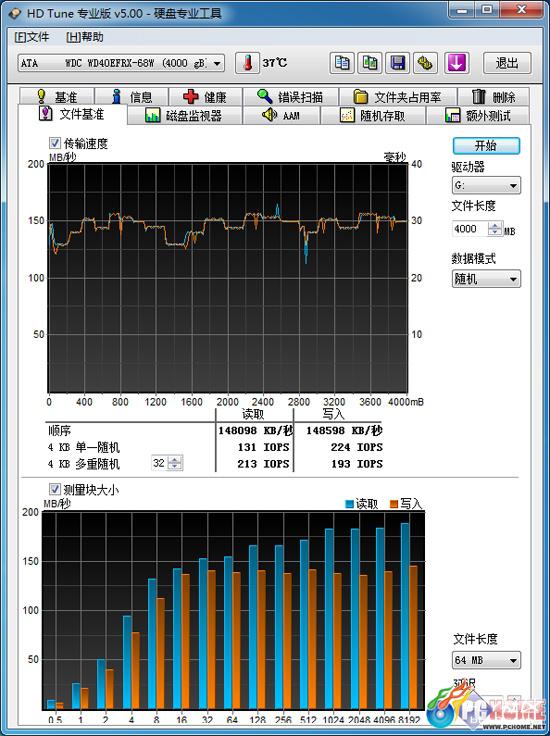Toggle the 传输速度 checkbox
Viewport: 550px width, 736px height.
(55, 143)
